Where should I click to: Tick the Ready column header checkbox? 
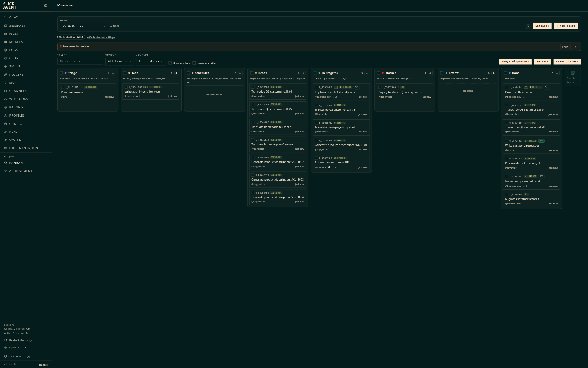tap(251, 73)
